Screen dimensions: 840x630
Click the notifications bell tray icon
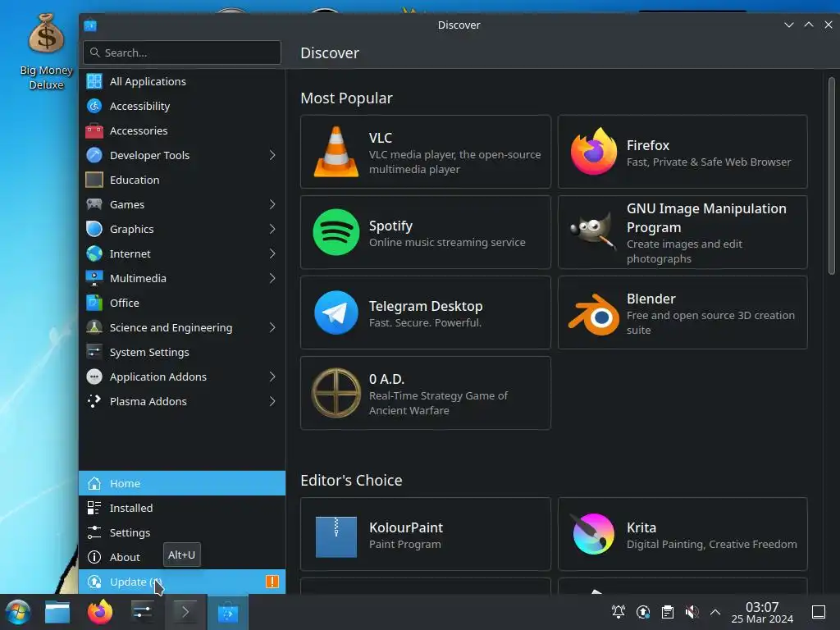(619, 612)
